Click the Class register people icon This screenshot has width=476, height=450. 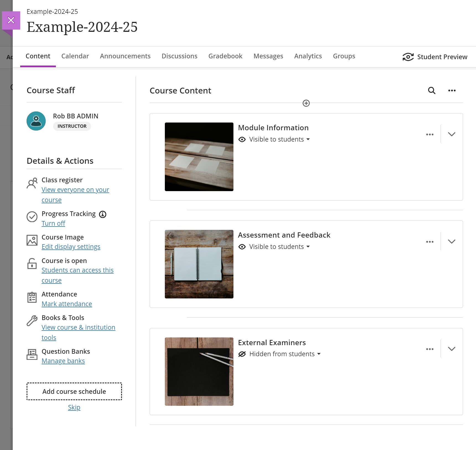(32, 183)
